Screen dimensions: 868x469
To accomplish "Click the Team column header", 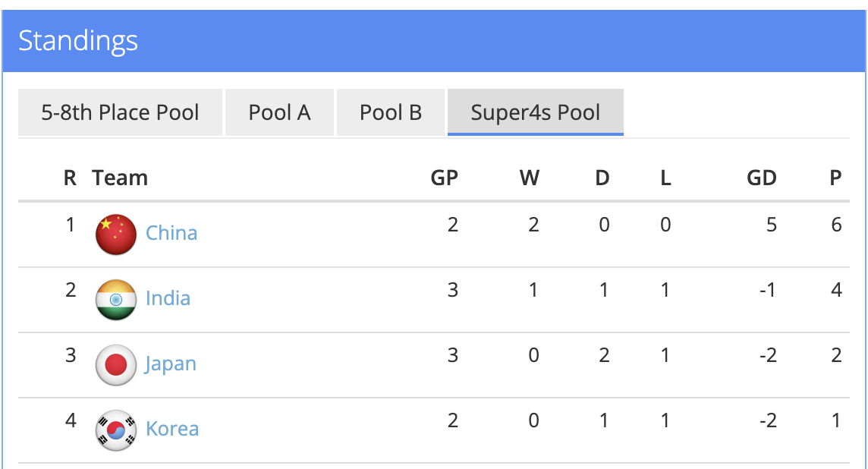I will (120, 178).
